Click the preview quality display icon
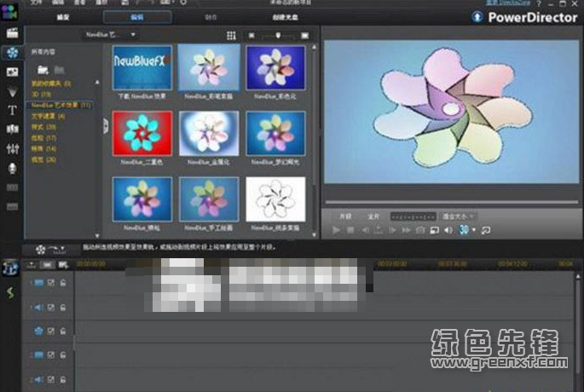 tap(434, 230)
